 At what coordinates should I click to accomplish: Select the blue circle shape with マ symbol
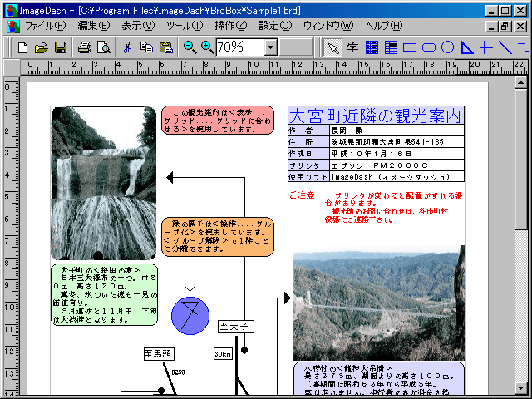[190, 316]
